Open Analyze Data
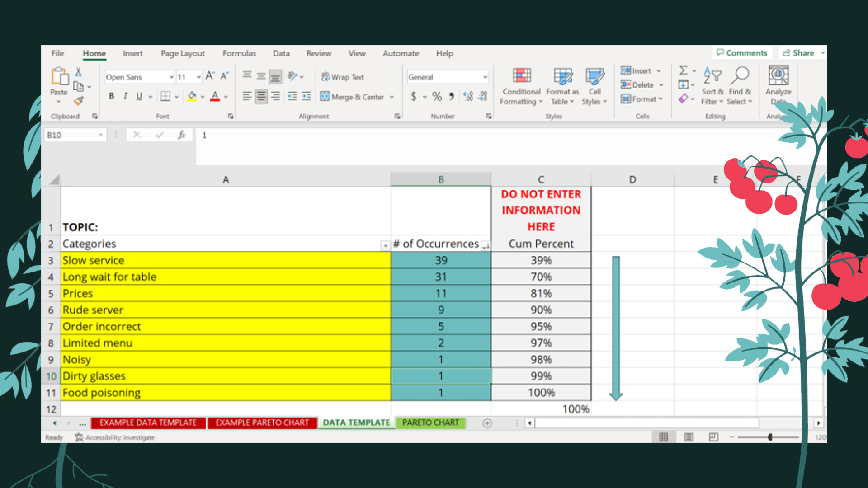The height and width of the screenshot is (488, 868). [778, 85]
